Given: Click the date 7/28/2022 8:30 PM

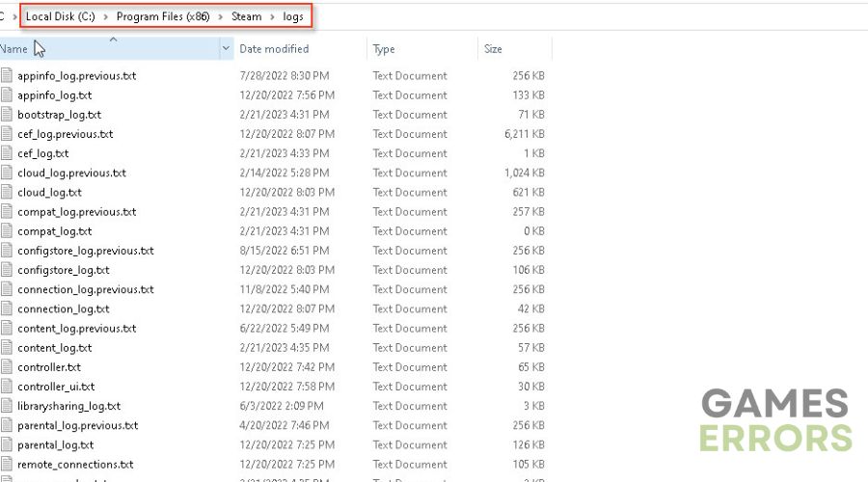Looking at the screenshot, I should (285, 76).
